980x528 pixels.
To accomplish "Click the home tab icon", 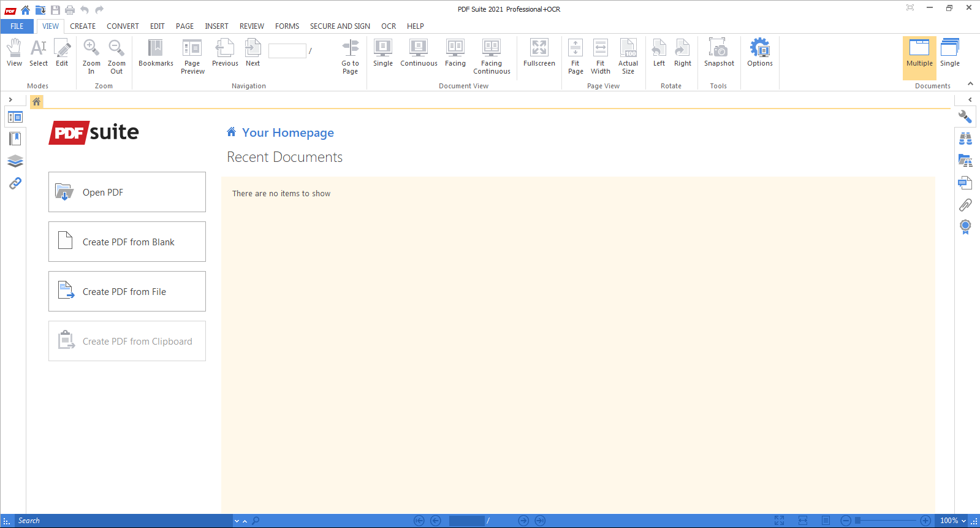I will (x=37, y=101).
